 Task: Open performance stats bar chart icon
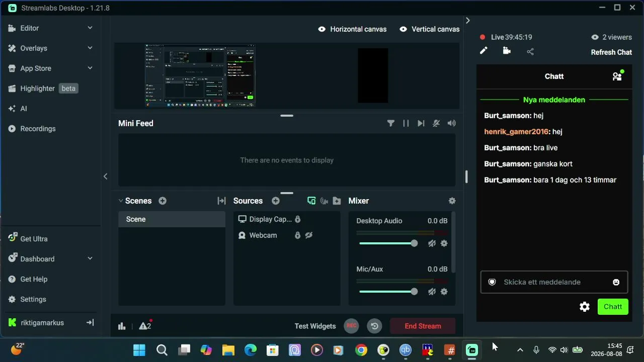click(x=122, y=326)
